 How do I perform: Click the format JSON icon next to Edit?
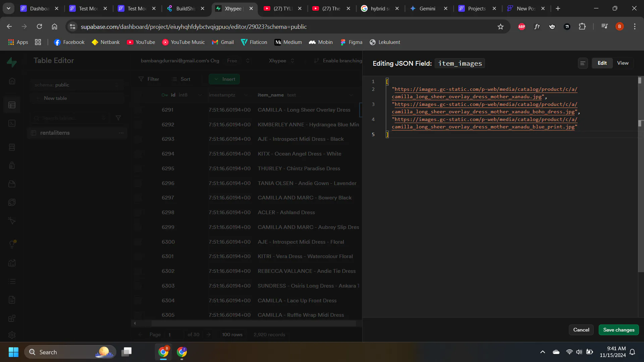(583, 63)
